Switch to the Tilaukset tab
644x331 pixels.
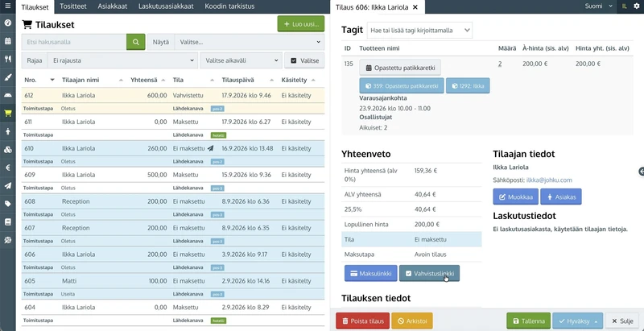(x=35, y=6)
